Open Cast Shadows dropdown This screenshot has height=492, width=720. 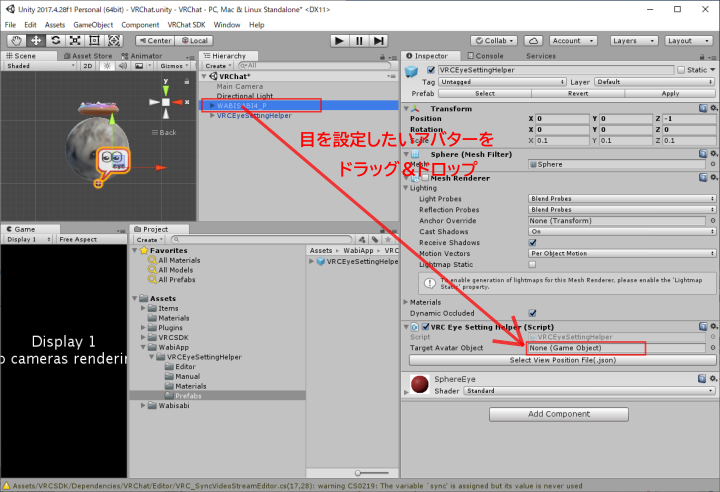(622, 232)
